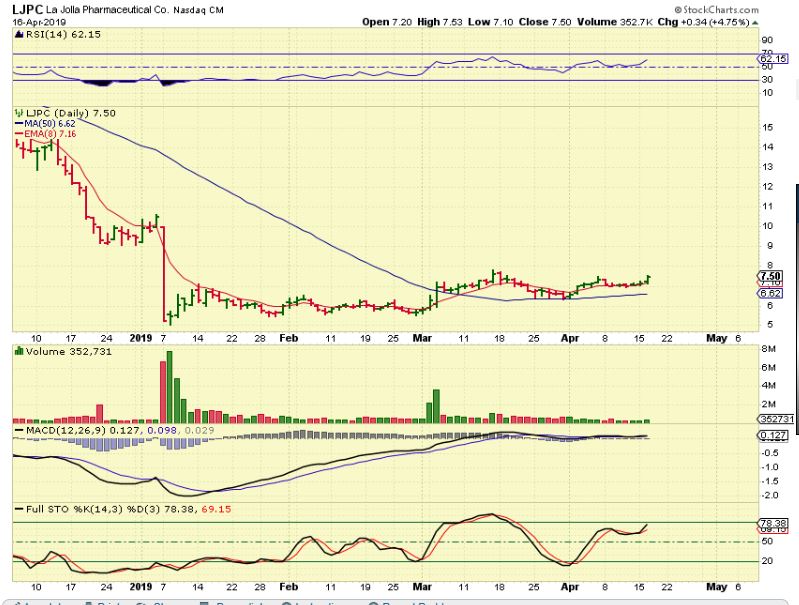Click the Full STO legend line marker
Image resolution: width=799 pixels, height=605 pixels.
[19, 509]
